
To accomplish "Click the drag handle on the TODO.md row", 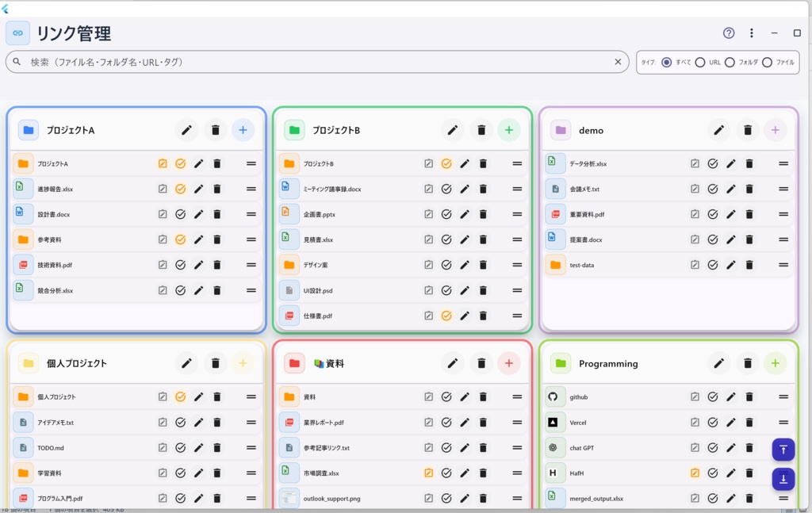I will coord(251,447).
